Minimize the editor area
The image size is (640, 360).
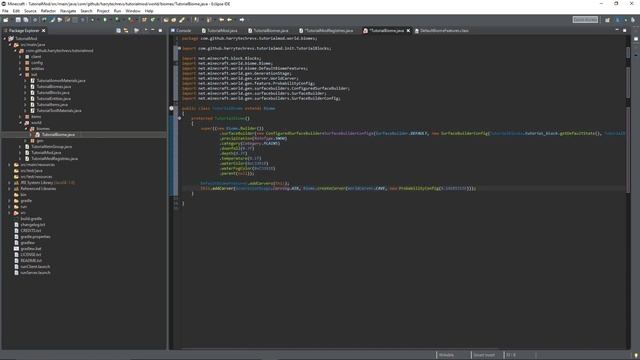tap(617, 30)
